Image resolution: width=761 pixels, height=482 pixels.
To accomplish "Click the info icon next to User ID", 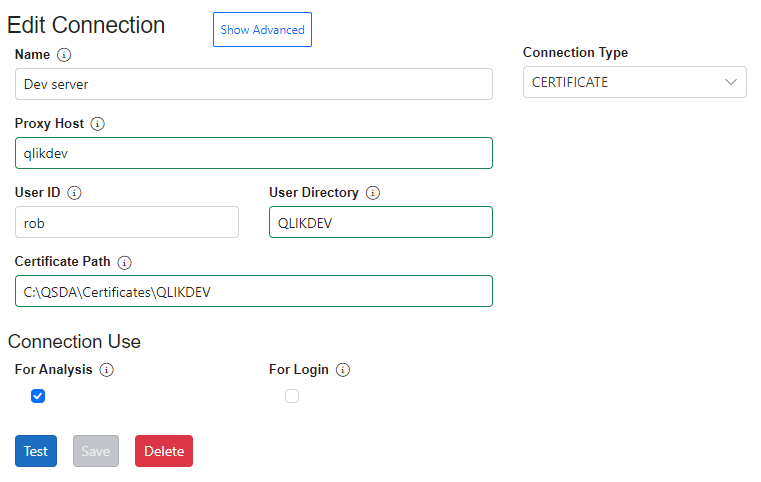I will point(74,193).
